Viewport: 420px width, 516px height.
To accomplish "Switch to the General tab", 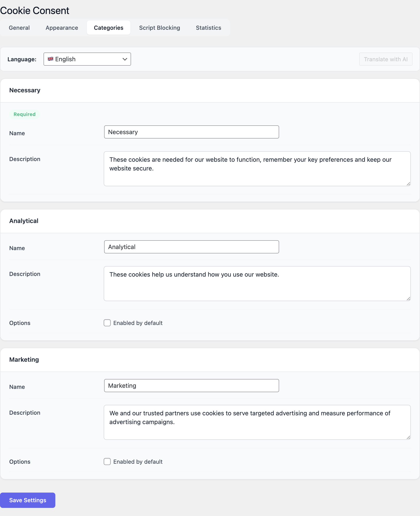I will point(19,28).
